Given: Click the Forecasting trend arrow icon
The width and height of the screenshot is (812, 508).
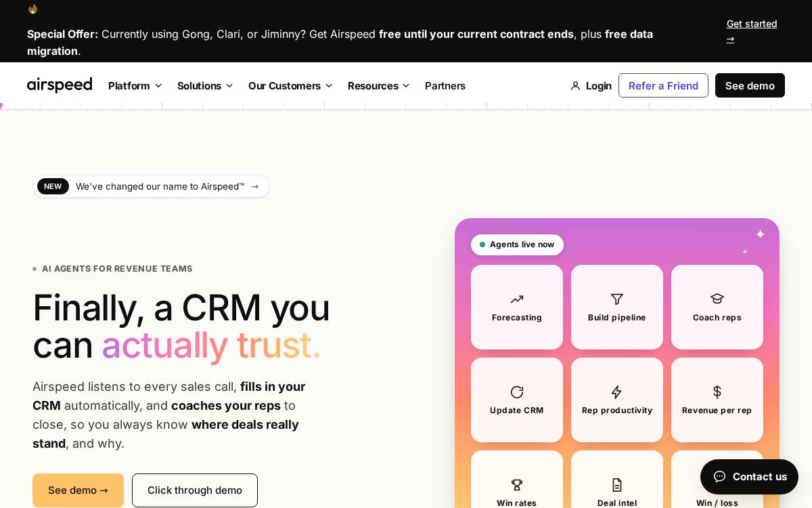Looking at the screenshot, I should coord(517,299).
